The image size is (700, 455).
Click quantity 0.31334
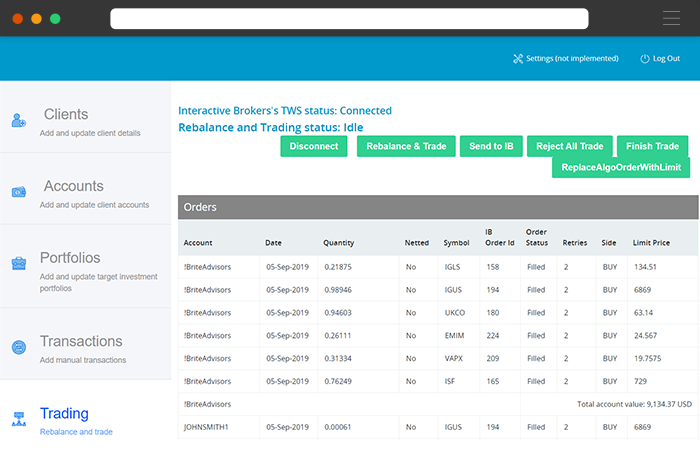pos(338,359)
